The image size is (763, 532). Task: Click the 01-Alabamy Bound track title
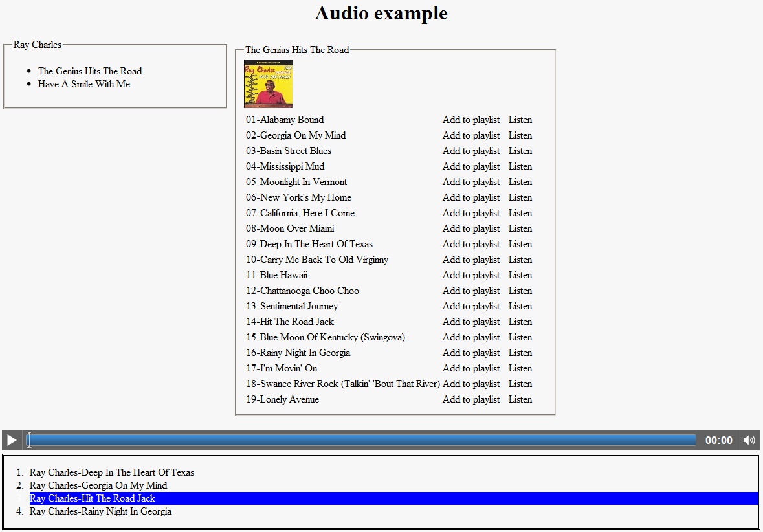point(285,120)
